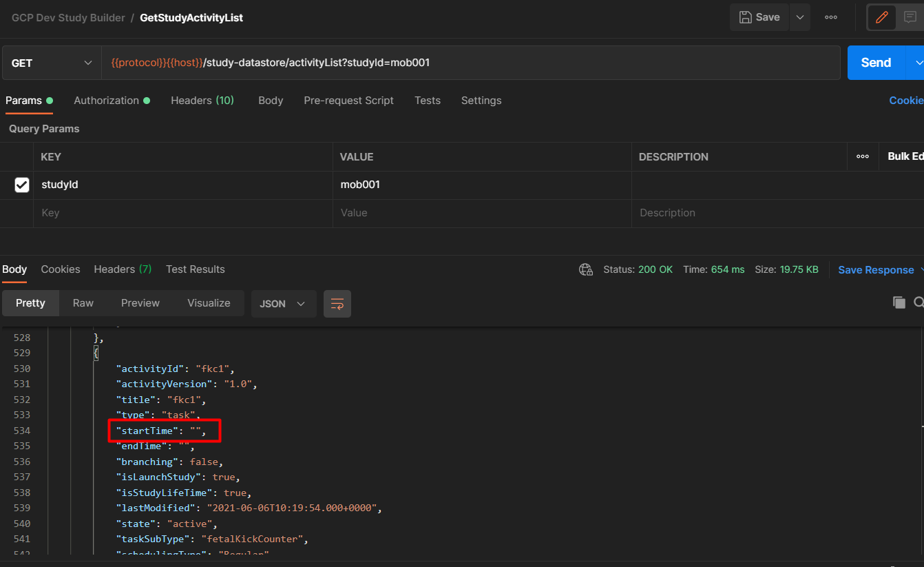Switch to the Test Results tab
Image resolution: width=924 pixels, height=567 pixels.
(196, 269)
